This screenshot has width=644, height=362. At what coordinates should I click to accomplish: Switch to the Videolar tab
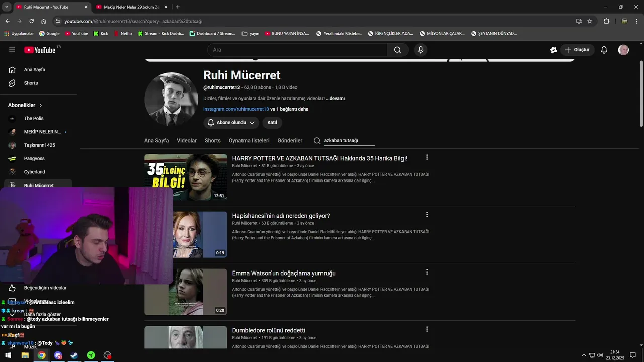[187, 141]
